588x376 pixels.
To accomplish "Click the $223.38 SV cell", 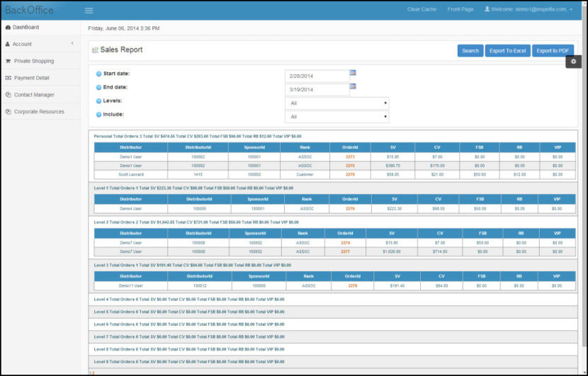I will 394,209.
